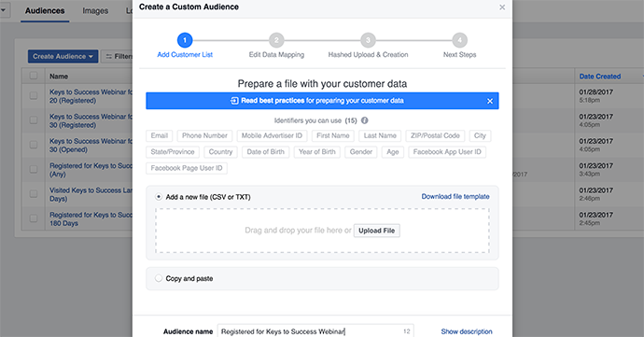Choose the Add a new file radio option
644x337 pixels.
(159, 197)
